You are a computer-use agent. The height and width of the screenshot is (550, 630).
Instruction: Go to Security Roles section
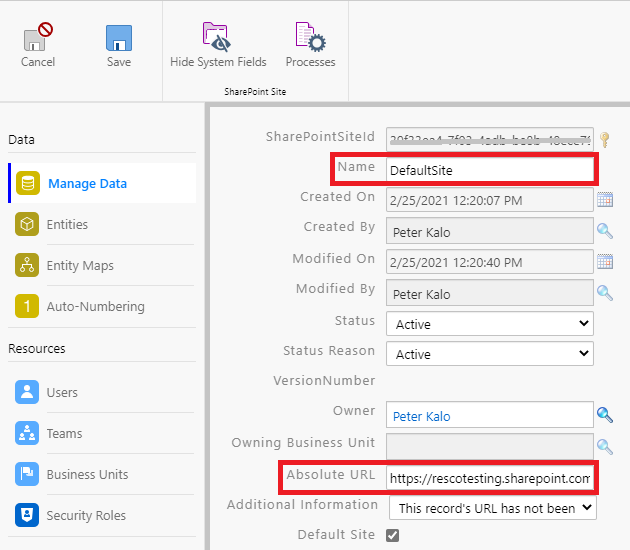86,516
